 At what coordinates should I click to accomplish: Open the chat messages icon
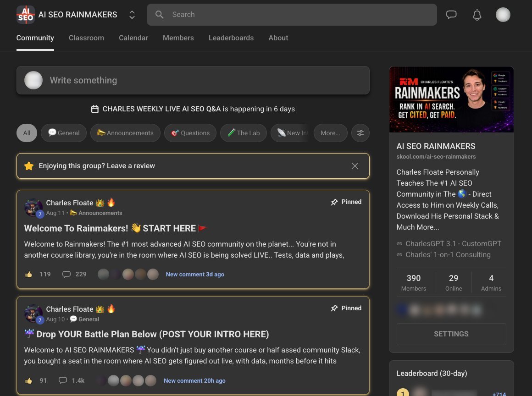pos(451,15)
